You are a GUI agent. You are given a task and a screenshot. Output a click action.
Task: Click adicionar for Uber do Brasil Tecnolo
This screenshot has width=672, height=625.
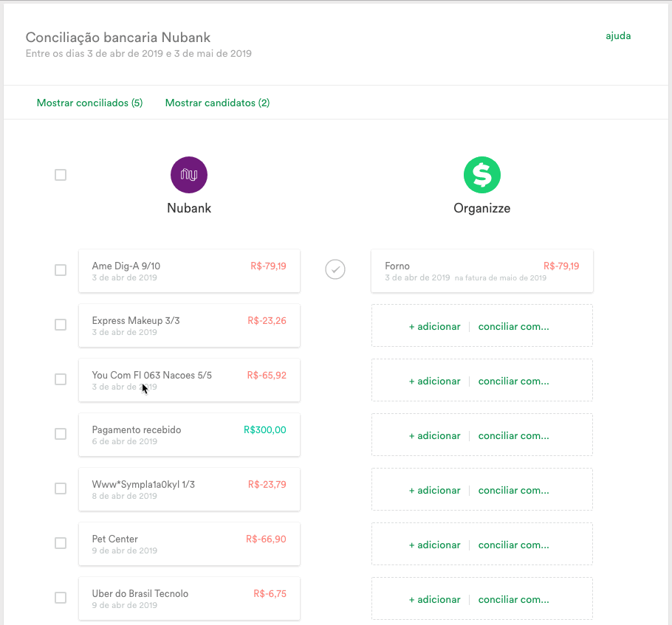434,600
